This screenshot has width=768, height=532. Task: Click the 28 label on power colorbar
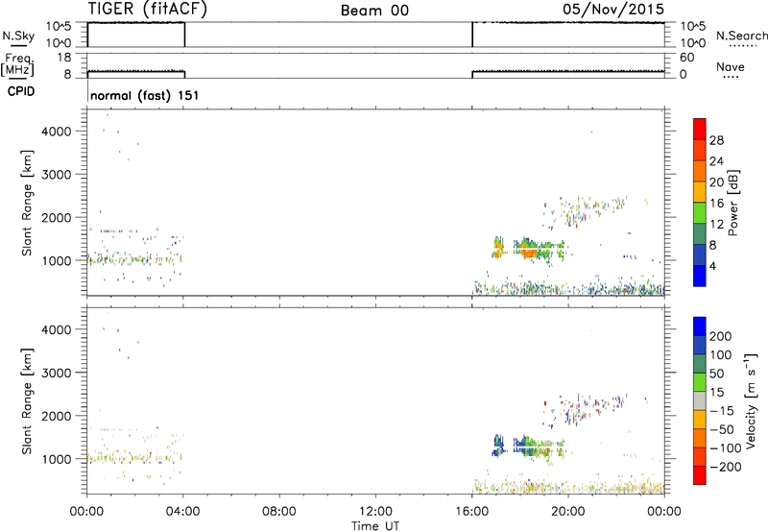coord(716,140)
